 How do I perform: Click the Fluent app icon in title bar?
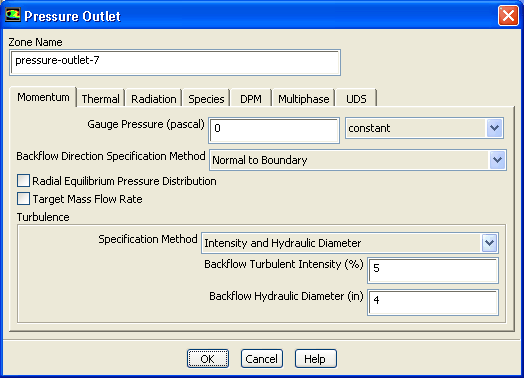tap(13, 15)
